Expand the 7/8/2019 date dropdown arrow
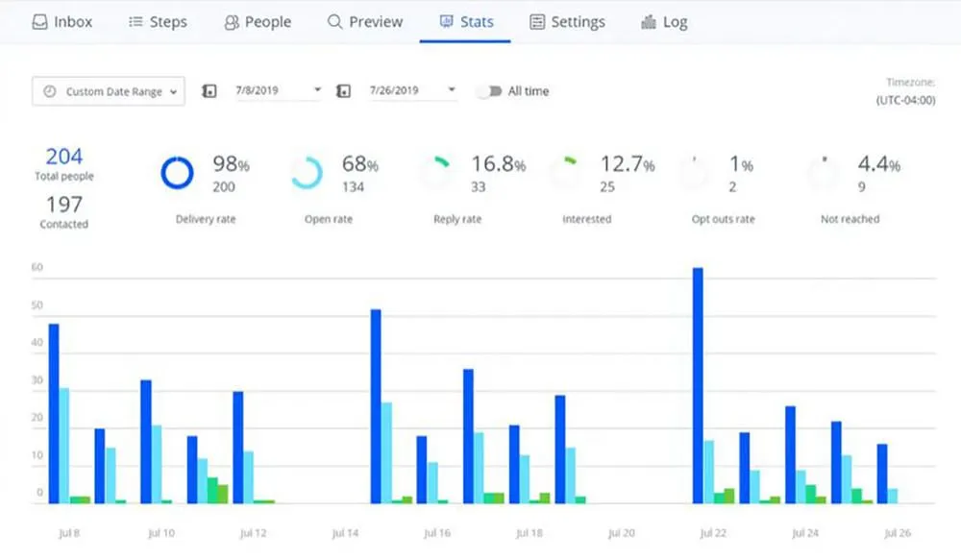The image size is (961, 560). tap(317, 90)
